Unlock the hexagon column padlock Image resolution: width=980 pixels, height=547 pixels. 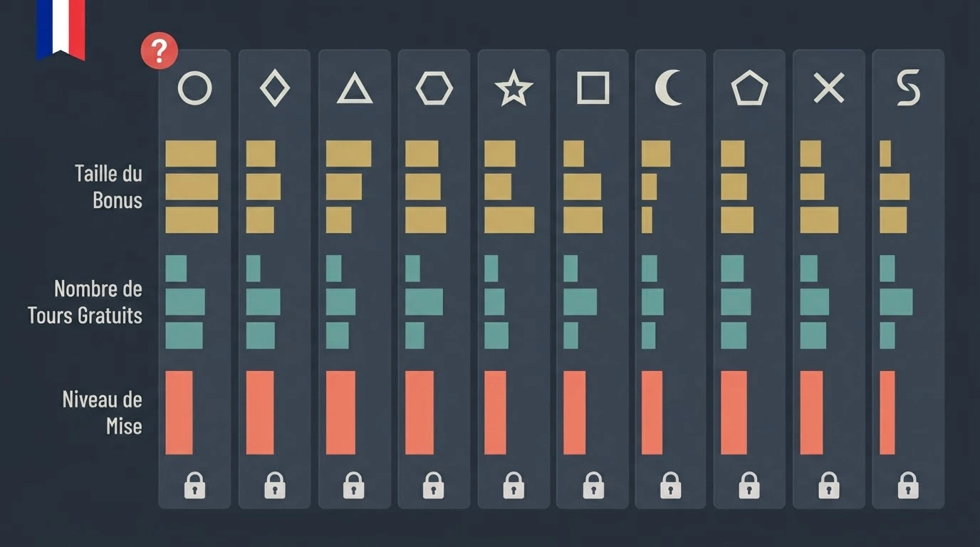434,485
